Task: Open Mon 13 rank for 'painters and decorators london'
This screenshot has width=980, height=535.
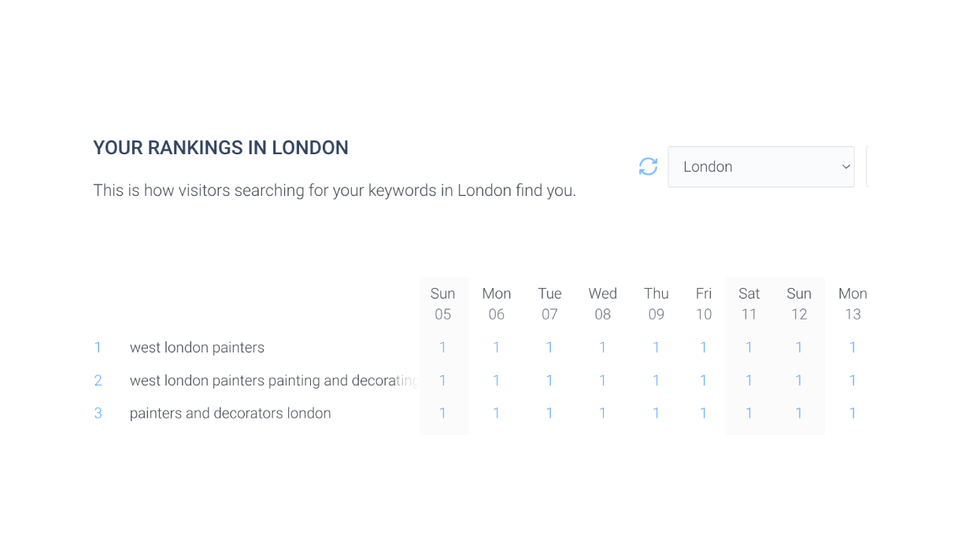Action: [x=852, y=414]
